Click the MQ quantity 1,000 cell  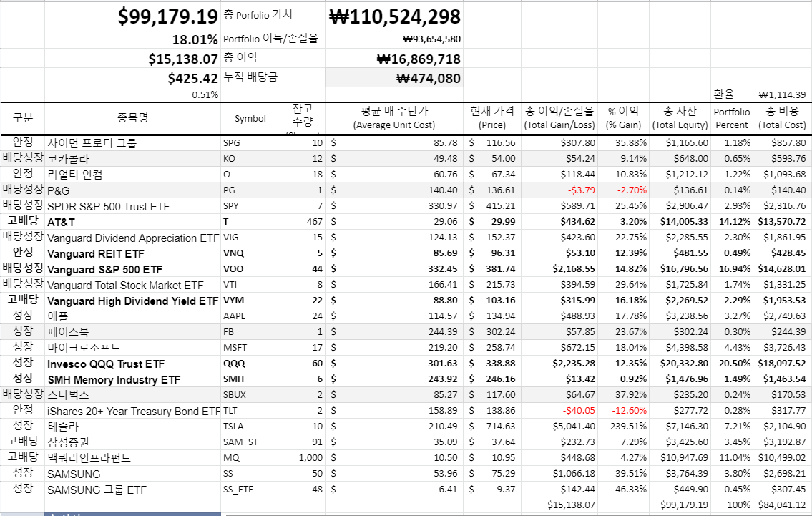tap(303, 457)
